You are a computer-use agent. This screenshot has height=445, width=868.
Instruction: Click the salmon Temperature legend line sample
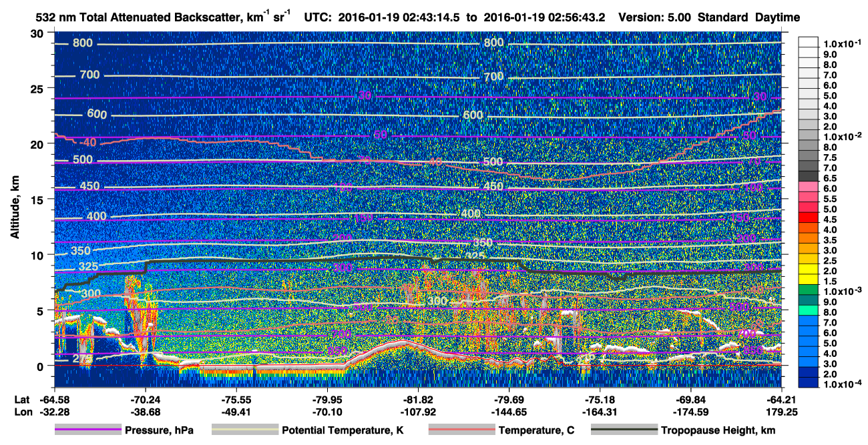(461, 431)
